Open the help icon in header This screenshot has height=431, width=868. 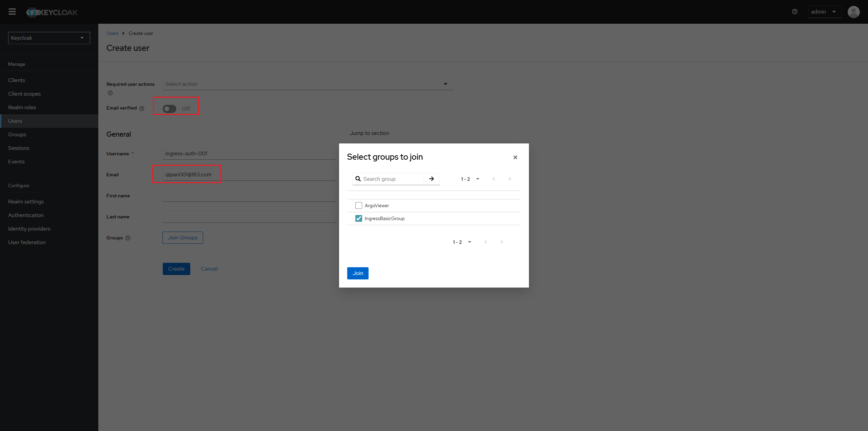point(795,12)
